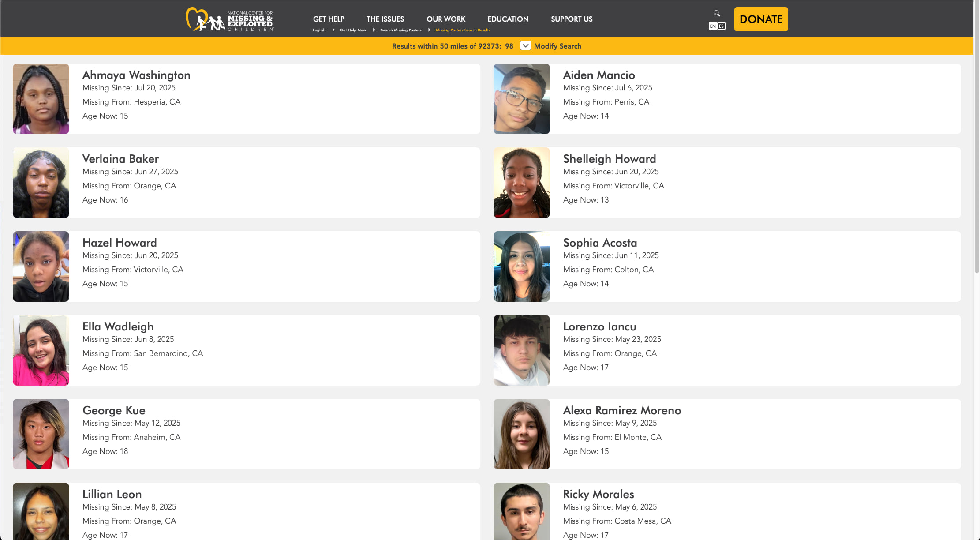Open the SUPPORT US menu

[572, 19]
